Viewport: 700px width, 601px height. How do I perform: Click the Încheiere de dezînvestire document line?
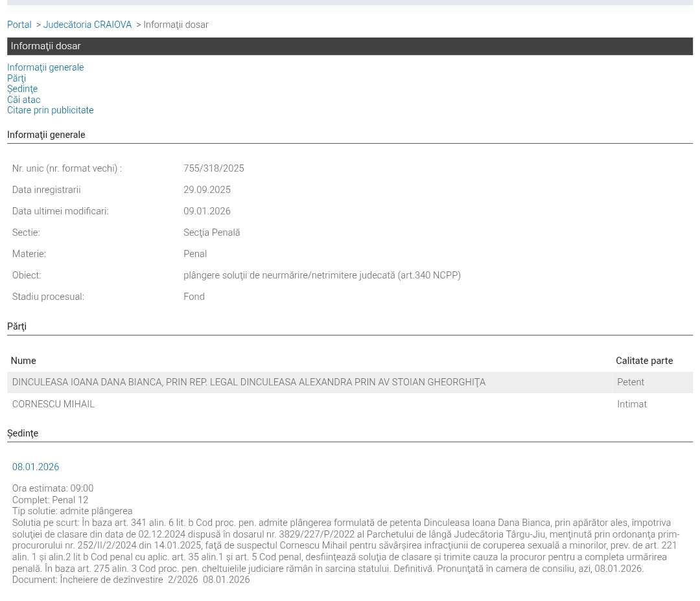131,580
